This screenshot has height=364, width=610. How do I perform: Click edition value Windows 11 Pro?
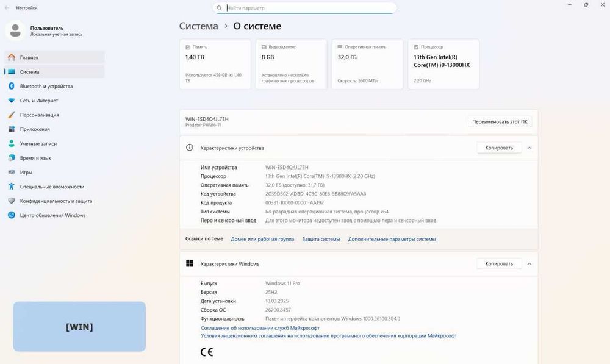point(283,284)
